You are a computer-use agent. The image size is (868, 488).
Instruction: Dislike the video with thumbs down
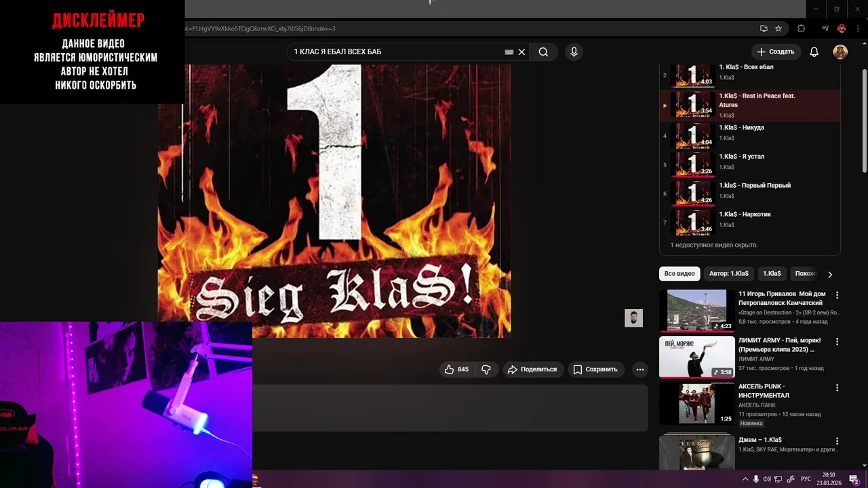coord(486,369)
